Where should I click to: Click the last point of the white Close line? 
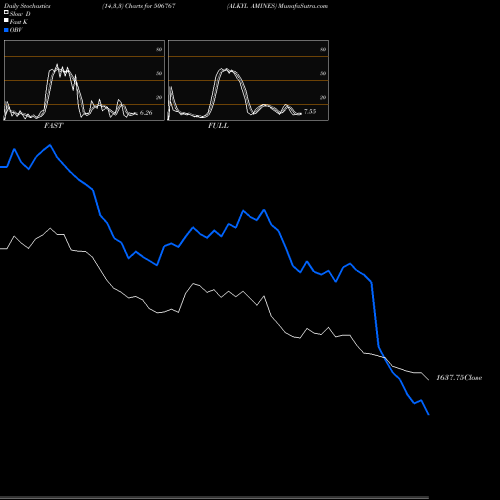429,380
